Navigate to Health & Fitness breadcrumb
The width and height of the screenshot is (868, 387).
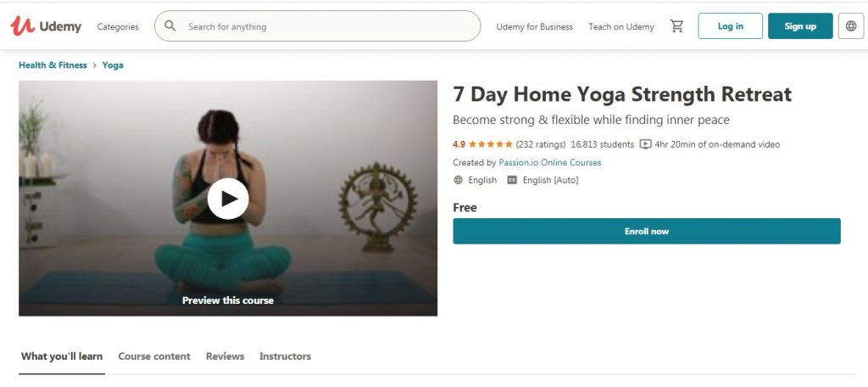coord(53,65)
